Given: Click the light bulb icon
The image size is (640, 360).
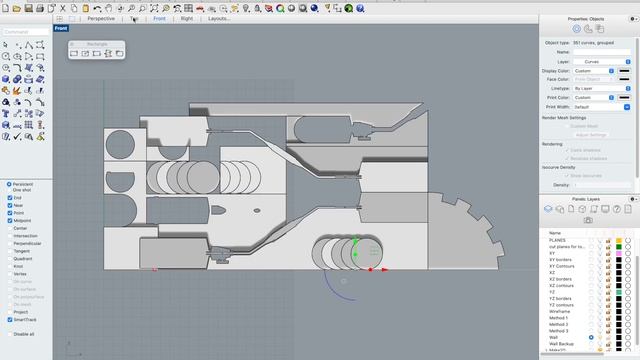Looking at the screenshot, I should (x=246, y=8).
